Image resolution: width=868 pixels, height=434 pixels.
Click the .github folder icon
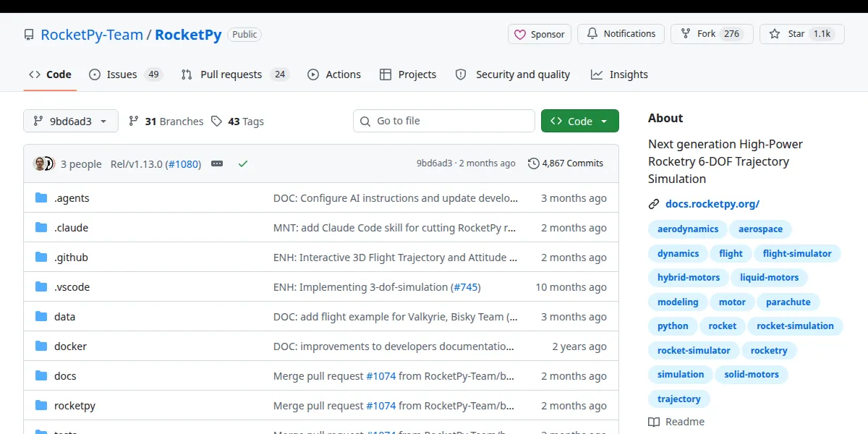41,258
